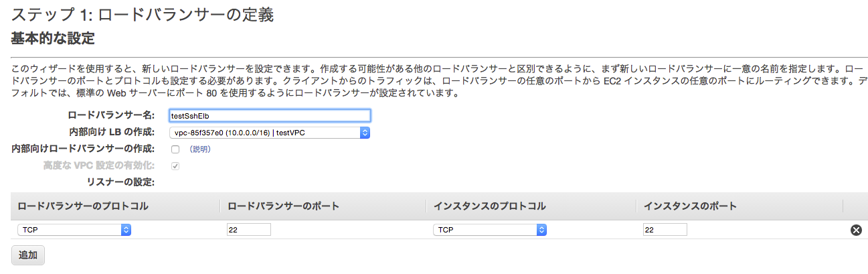Click the インスタンスのポート column header
This screenshot has height=274, width=868.
tap(691, 206)
